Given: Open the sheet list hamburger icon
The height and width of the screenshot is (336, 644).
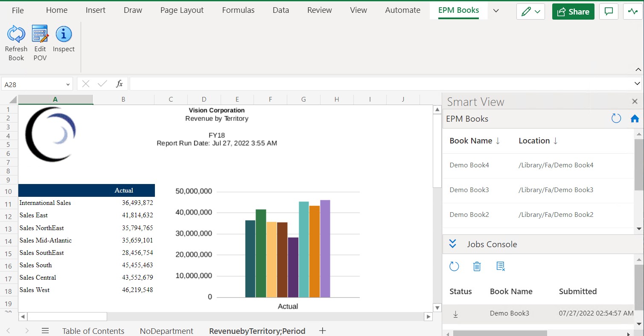Looking at the screenshot, I should point(45,330).
